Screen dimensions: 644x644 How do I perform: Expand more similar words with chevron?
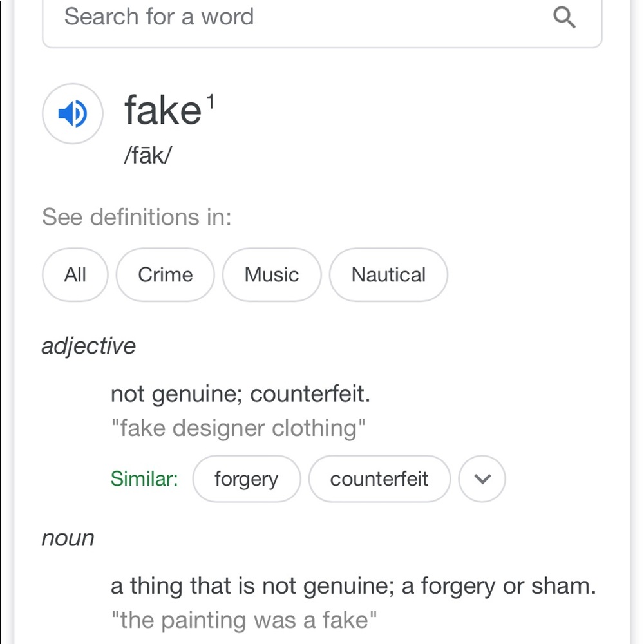[482, 479]
